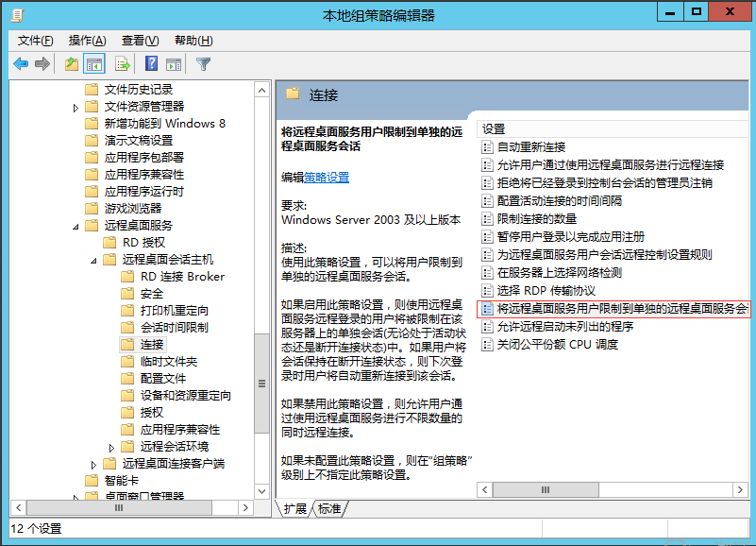Click the Export list toolbar icon
Screen dimensions: 756x546
click(123, 63)
